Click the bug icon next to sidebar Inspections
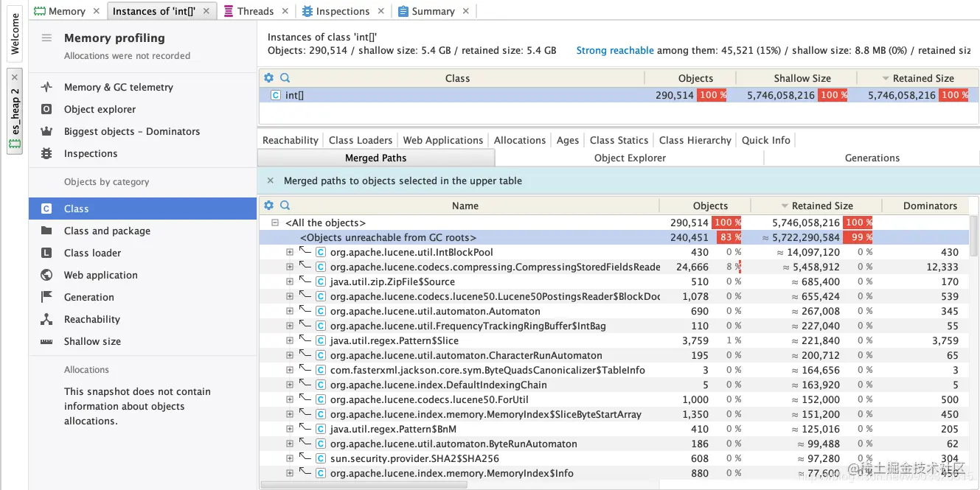980x490 pixels. click(x=46, y=153)
